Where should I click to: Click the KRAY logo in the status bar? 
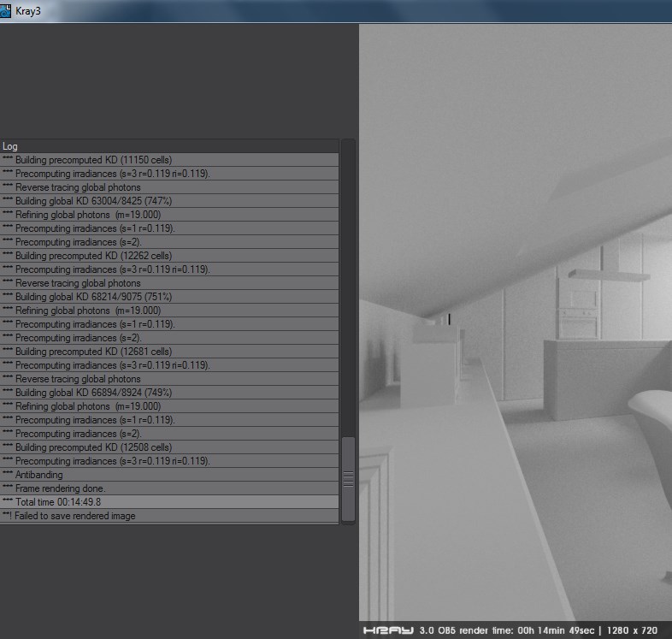tap(388, 630)
